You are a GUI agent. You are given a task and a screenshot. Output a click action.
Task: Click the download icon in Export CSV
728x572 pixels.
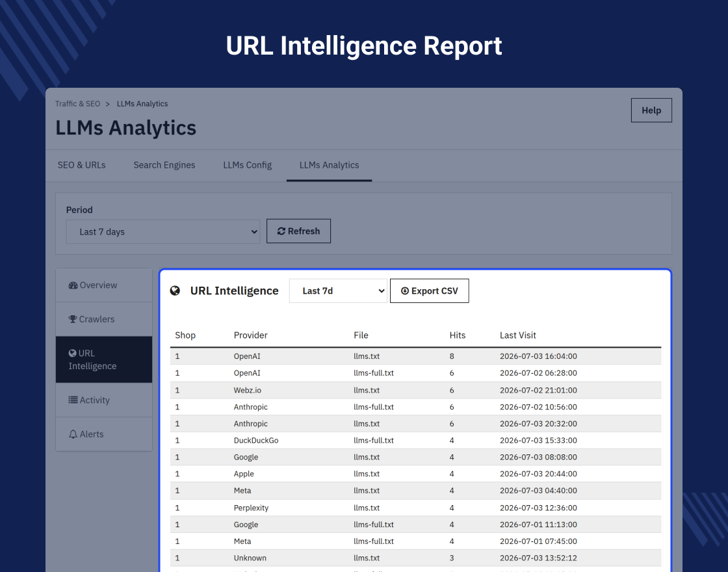[405, 291]
